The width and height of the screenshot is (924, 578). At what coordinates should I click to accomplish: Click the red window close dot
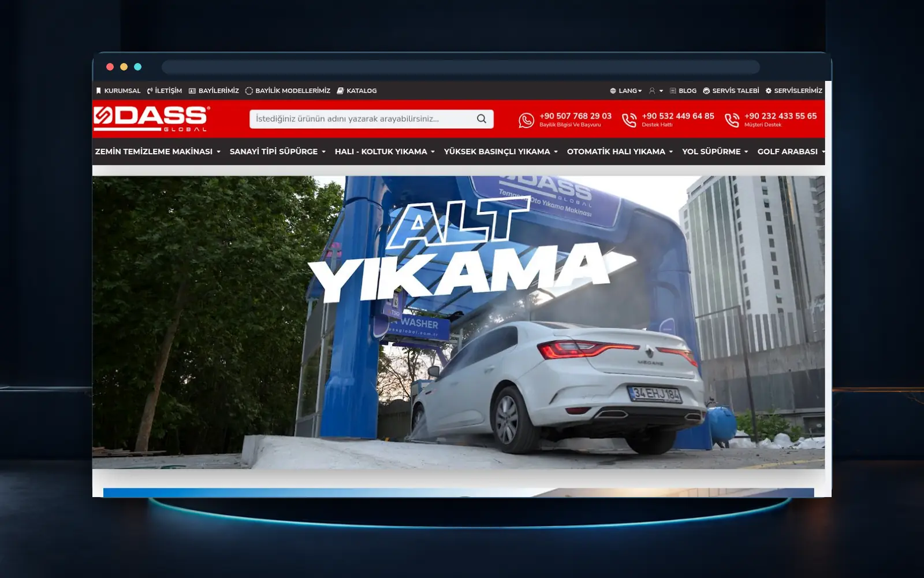110,66
